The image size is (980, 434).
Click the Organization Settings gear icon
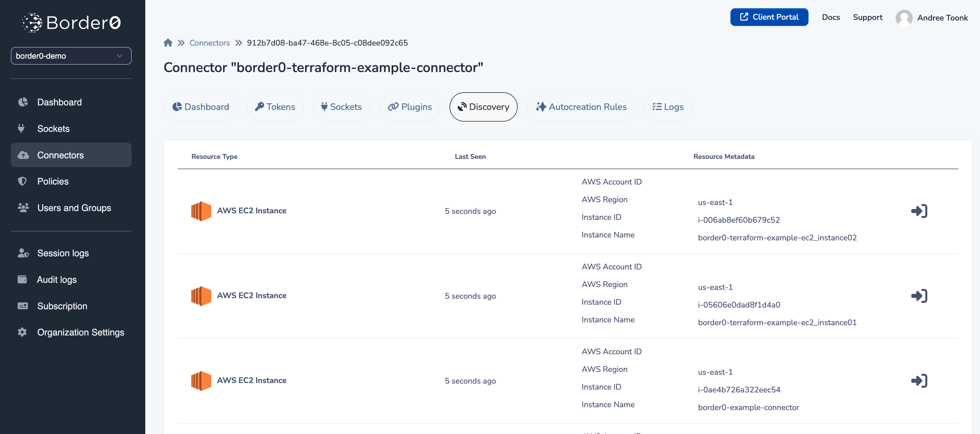coord(22,332)
